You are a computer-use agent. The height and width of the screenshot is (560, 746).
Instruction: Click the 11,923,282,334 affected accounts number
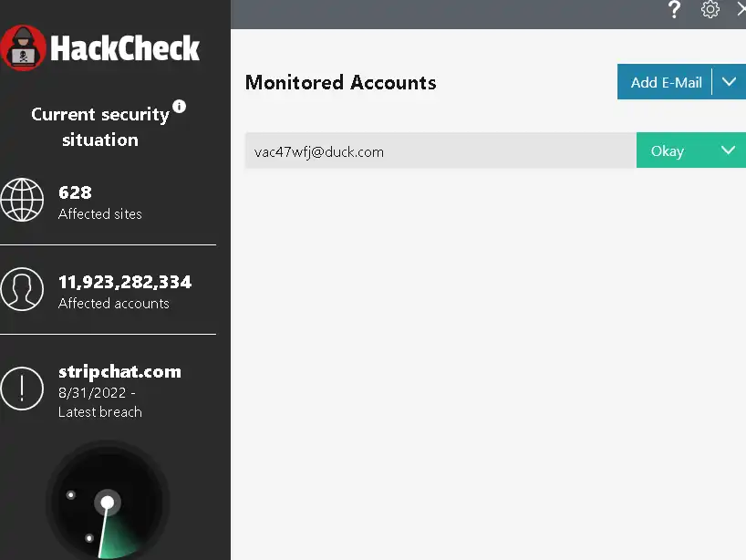point(125,282)
